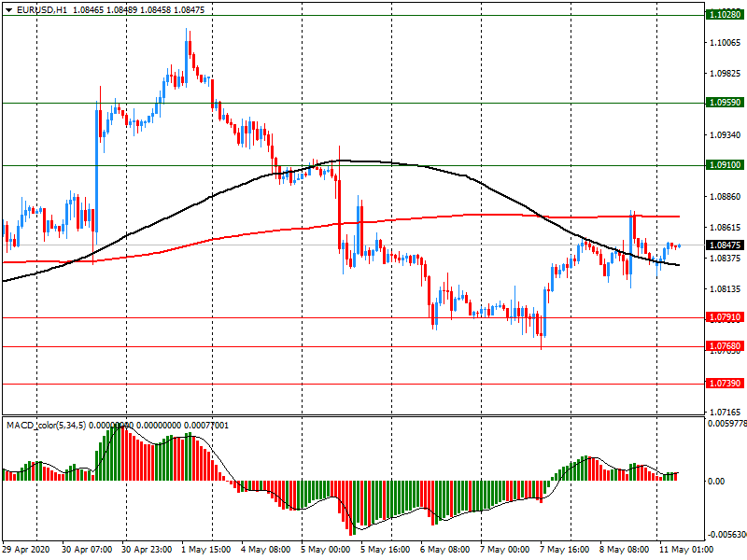Viewport: 747px width, 560px height.
Task: Click the 1 May 15:00 time label
Action: [x=206, y=550]
